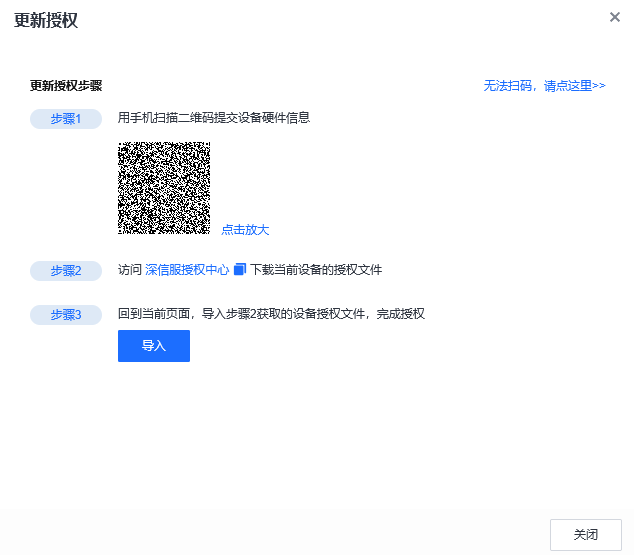Visit the 深信服授权中心 link
Viewport: 634px width, 555px height.
pyautogui.click(x=187, y=270)
